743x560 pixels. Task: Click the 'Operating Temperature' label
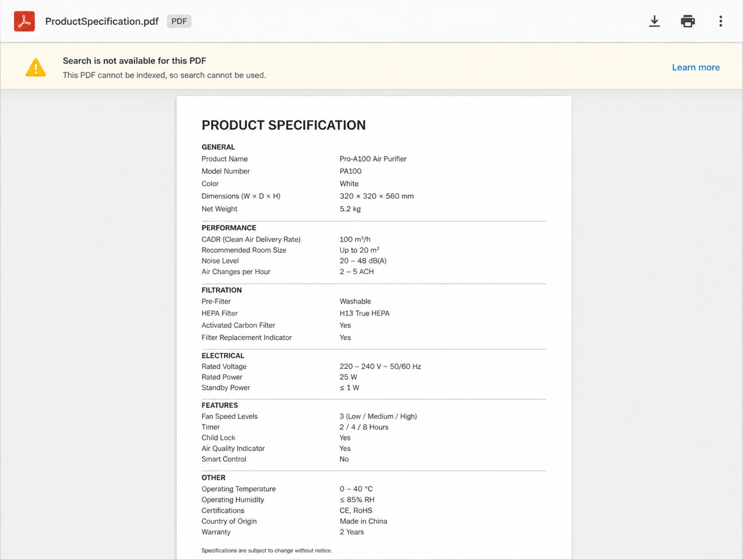pos(239,489)
